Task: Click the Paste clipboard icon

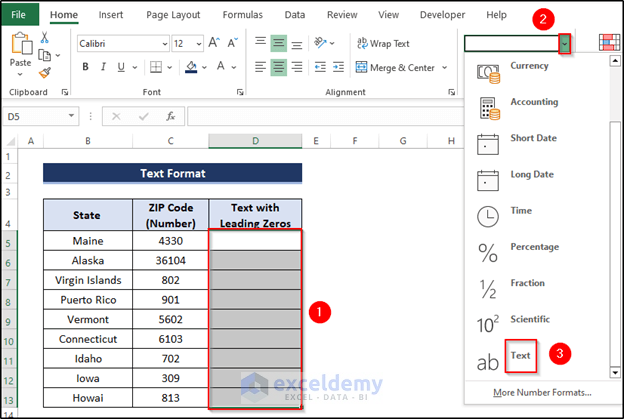Action: point(21,43)
